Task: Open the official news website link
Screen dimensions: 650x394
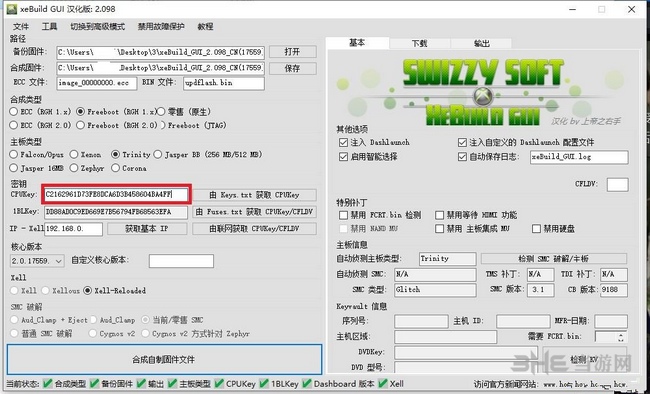Action: click(585, 384)
